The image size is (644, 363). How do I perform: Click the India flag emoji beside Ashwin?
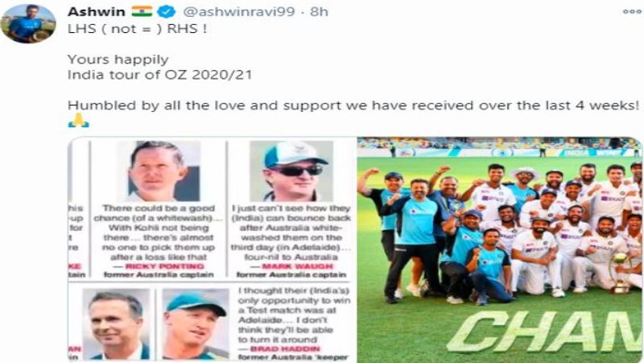pyautogui.click(x=142, y=11)
